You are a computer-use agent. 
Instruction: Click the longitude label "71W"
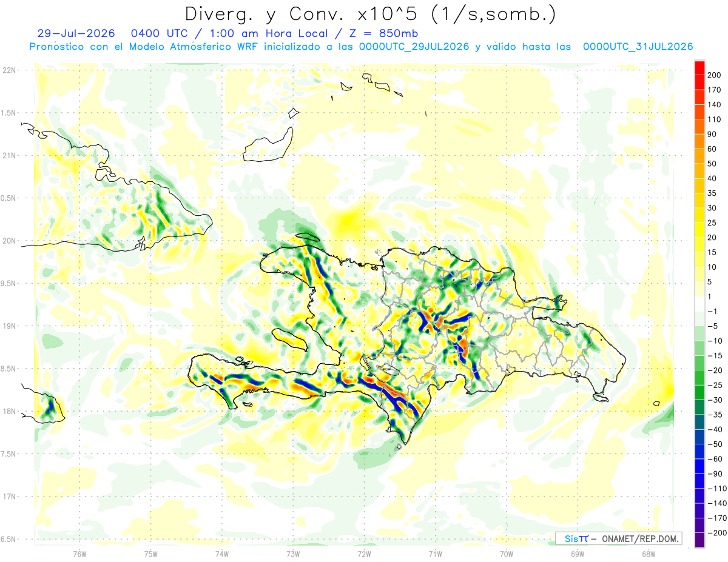435,554
